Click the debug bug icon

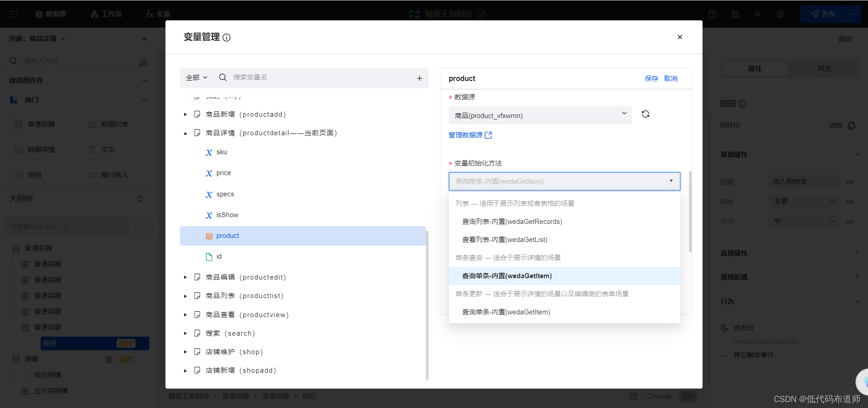(x=780, y=14)
